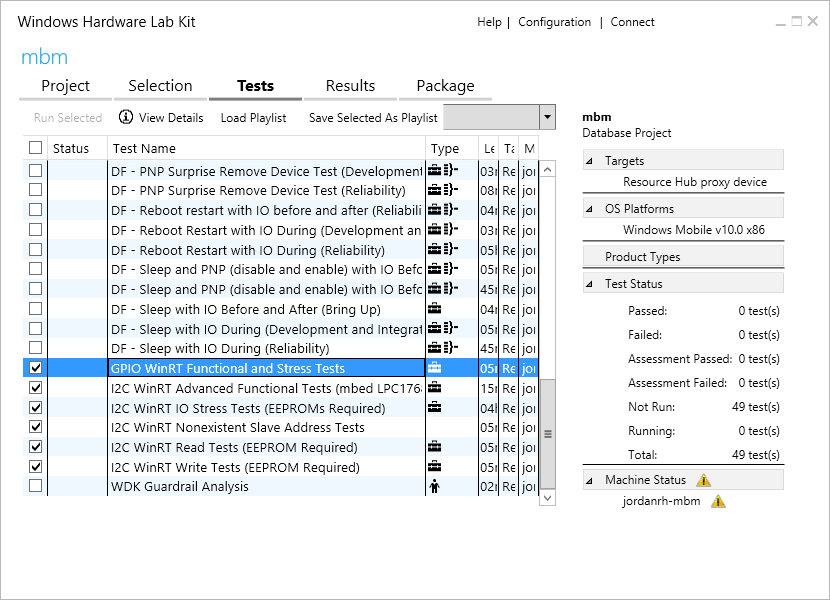The image size is (830, 600).
Task: Click the warning icon next to jordanrh-mbm
Action: point(718,501)
